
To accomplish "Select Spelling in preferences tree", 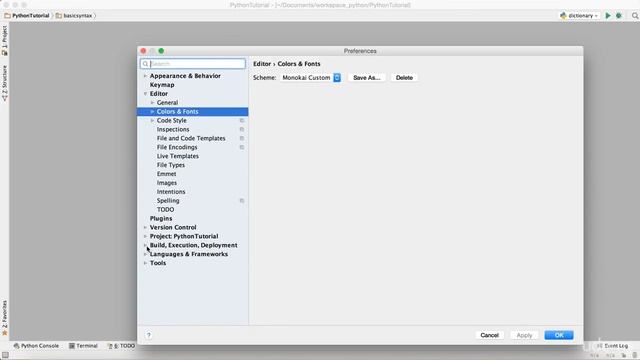I will [x=168, y=201].
